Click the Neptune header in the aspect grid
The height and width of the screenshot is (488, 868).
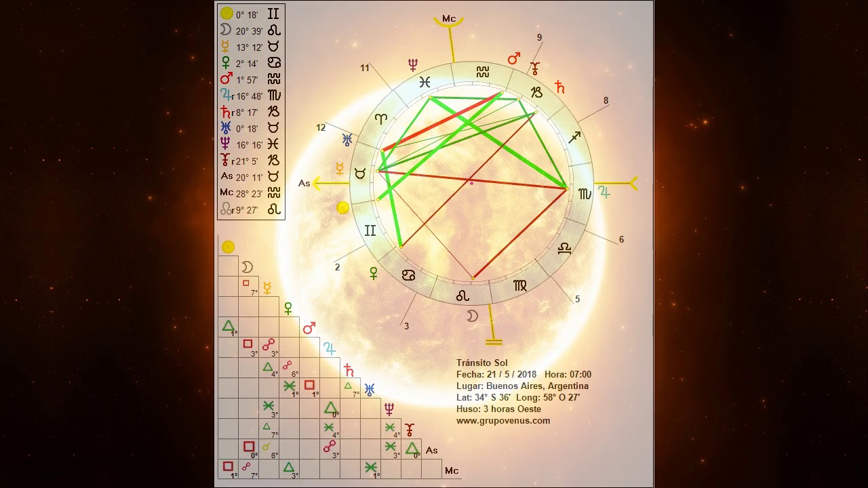[x=390, y=409]
